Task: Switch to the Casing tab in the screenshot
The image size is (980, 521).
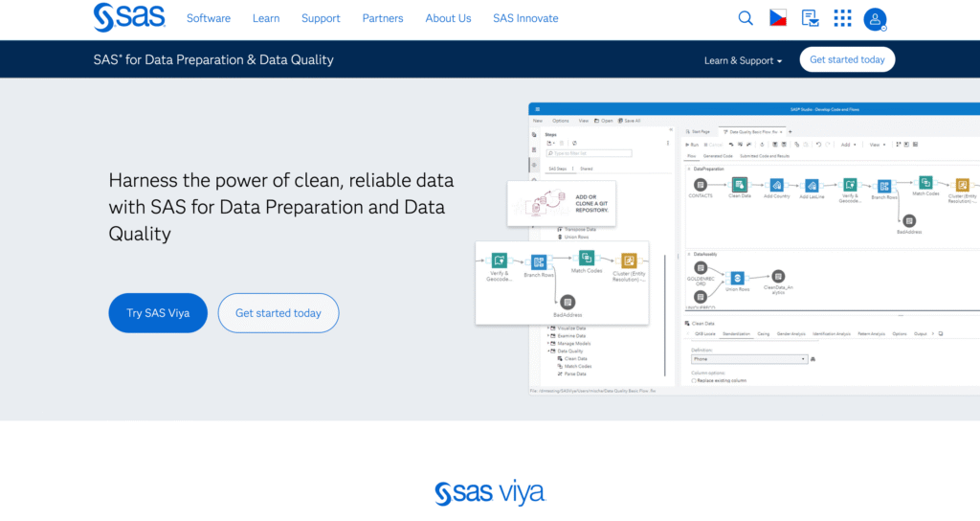Action: [x=763, y=334]
